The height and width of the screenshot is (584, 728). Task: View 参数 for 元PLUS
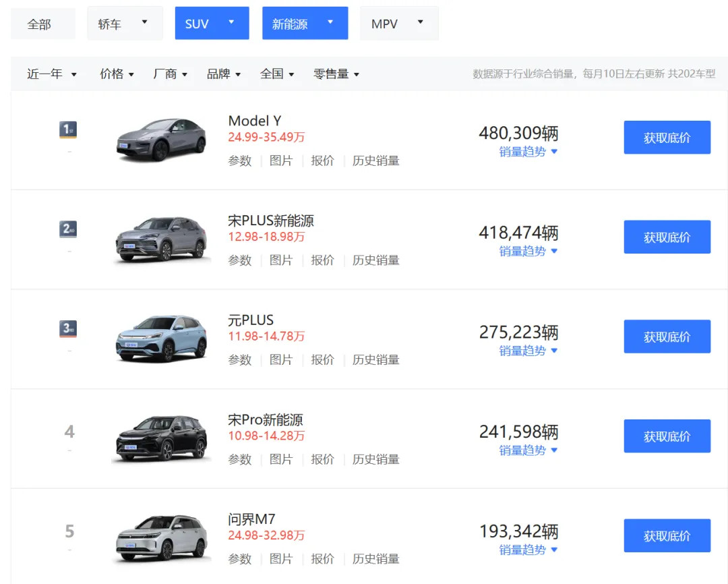pos(239,359)
